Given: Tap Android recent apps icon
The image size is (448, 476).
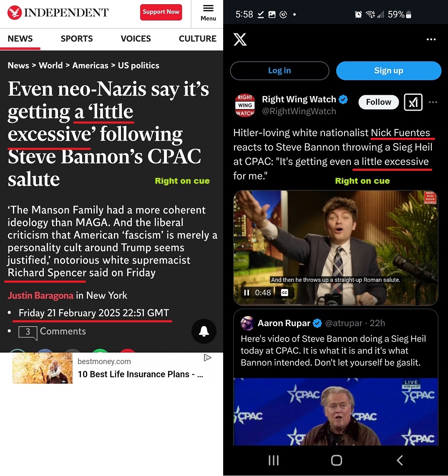Looking at the screenshot, I should [x=274, y=460].
